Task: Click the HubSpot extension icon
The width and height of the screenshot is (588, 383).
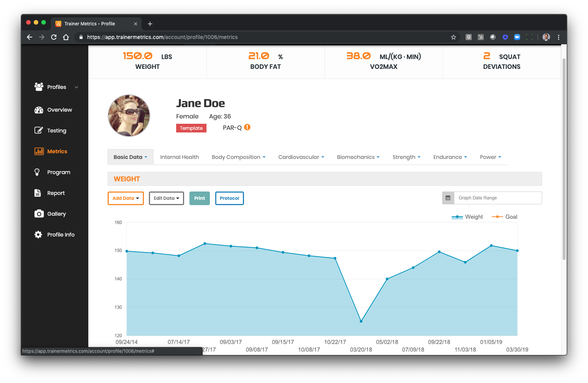Action: (481, 37)
